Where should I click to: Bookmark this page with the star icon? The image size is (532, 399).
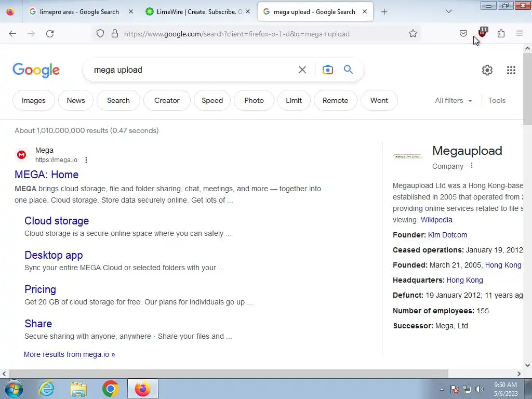pos(413,34)
